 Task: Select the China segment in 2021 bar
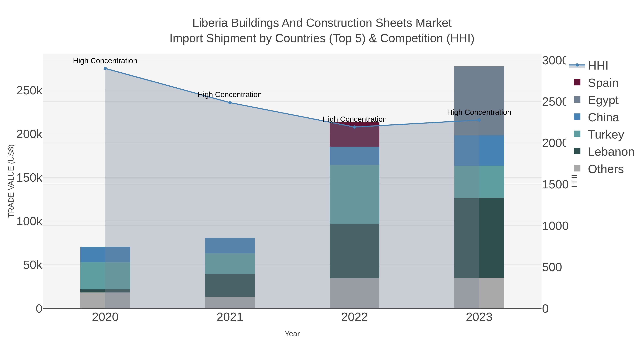click(x=230, y=246)
